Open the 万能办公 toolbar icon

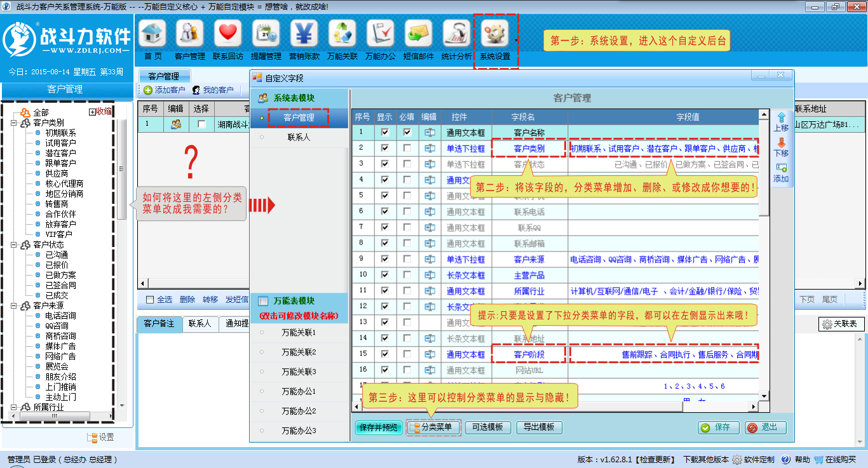click(x=381, y=33)
